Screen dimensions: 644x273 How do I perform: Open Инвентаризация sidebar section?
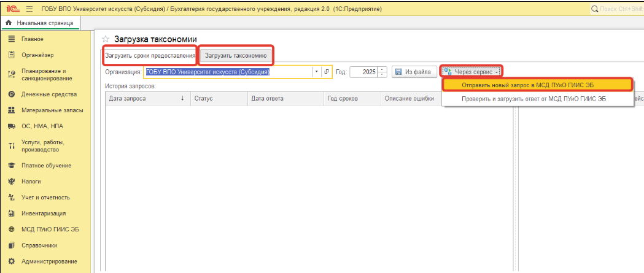(43, 213)
